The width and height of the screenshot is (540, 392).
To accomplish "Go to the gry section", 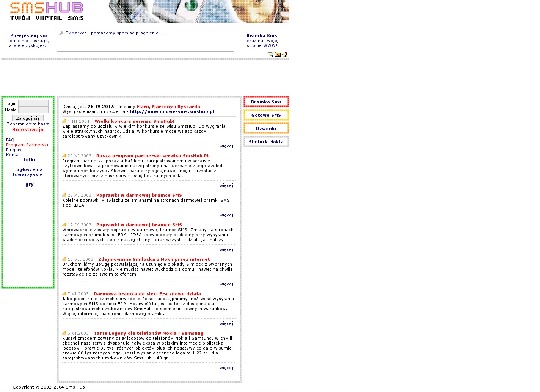I will coord(30,184).
